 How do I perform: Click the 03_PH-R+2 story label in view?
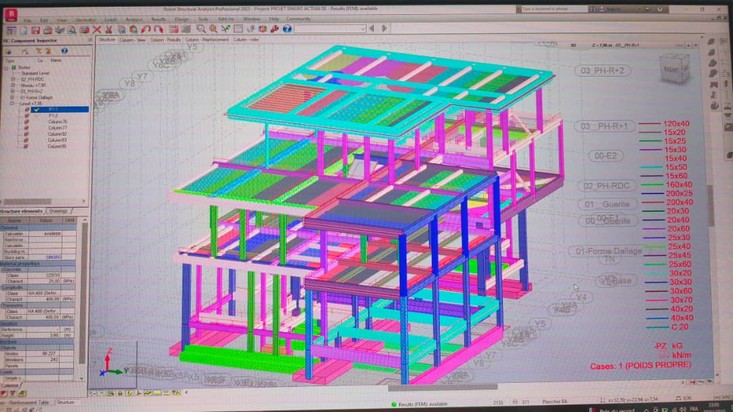pyautogui.click(x=602, y=71)
